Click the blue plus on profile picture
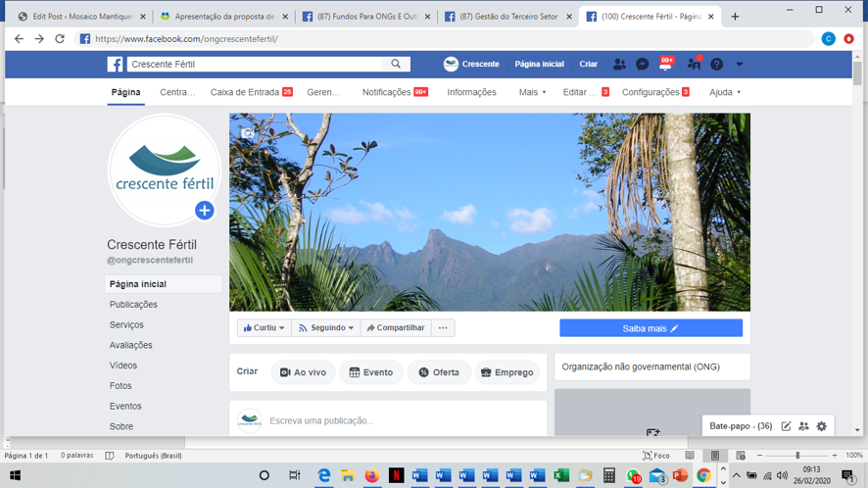The width and height of the screenshot is (868, 488). coord(205,211)
